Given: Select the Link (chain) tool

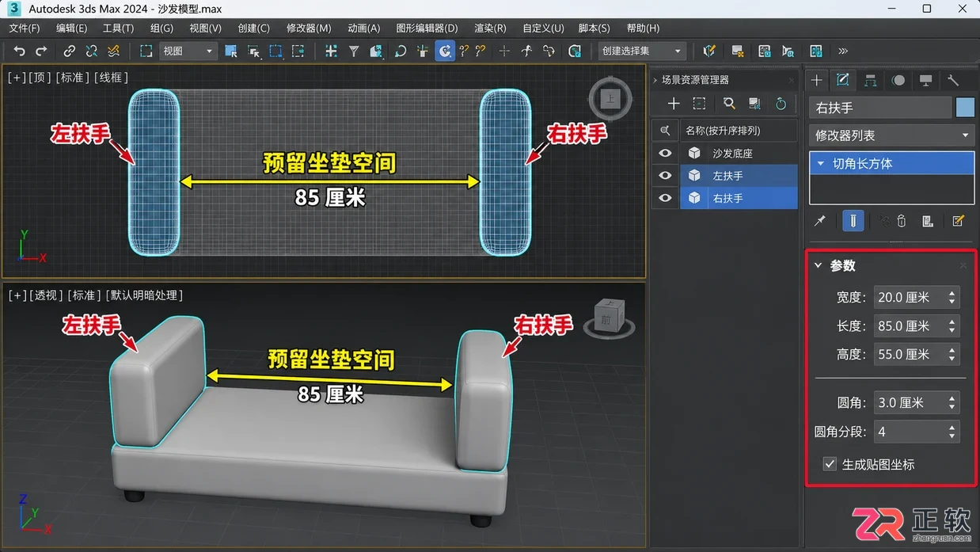Looking at the screenshot, I should (70, 51).
